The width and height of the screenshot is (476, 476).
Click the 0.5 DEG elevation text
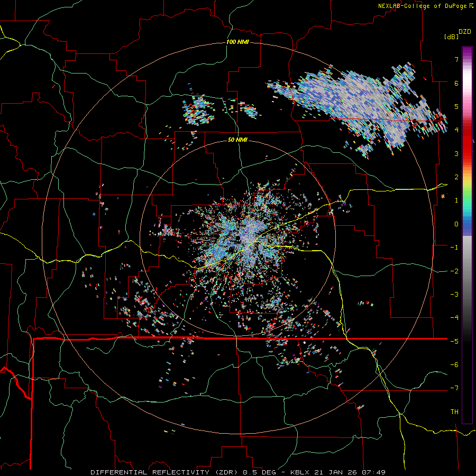259,472
